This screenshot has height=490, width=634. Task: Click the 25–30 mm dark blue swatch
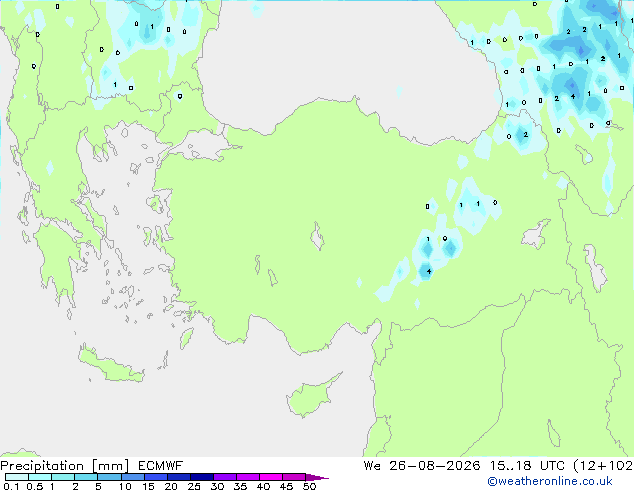point(201,477)
